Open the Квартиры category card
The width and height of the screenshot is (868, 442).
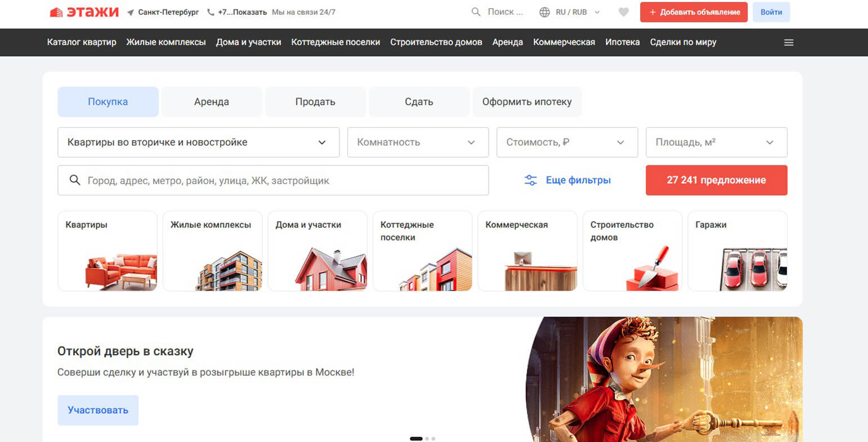pyautogui.click(x=108, y=251)
